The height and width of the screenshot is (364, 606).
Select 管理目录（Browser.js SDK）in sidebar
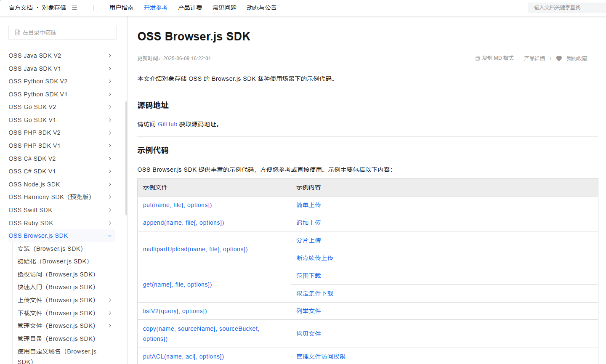(x=56, y=339)
